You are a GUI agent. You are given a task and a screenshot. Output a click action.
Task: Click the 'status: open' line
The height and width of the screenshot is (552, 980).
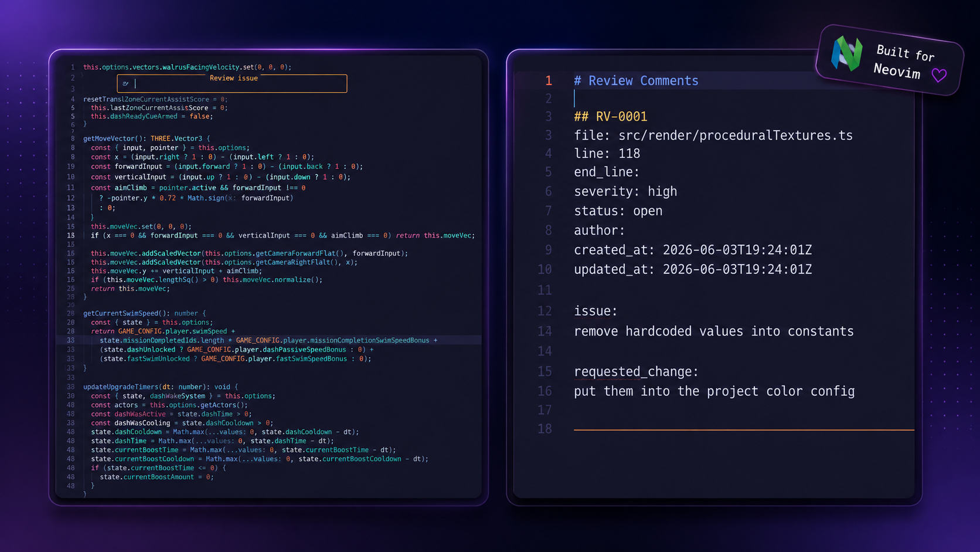618,211
